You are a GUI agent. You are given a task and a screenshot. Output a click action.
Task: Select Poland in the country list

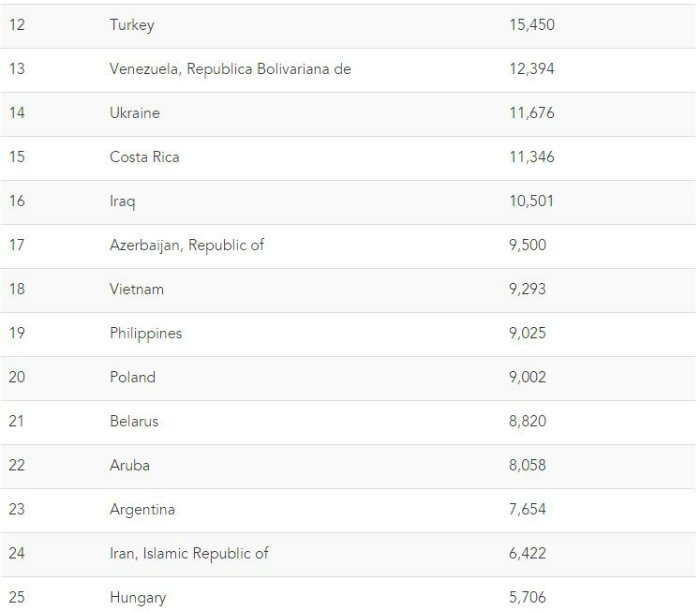click(133, 377)
